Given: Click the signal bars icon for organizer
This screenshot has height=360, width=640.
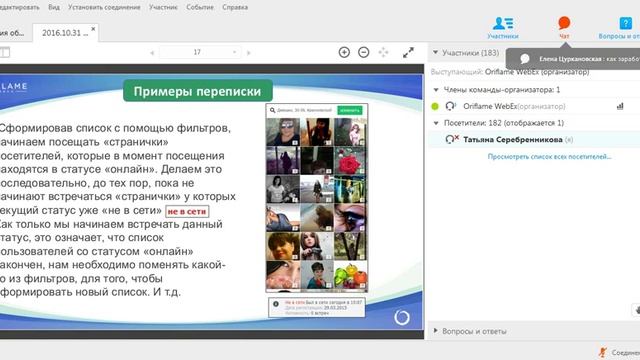Looking at the screenshot, I should tap(620, 106).
